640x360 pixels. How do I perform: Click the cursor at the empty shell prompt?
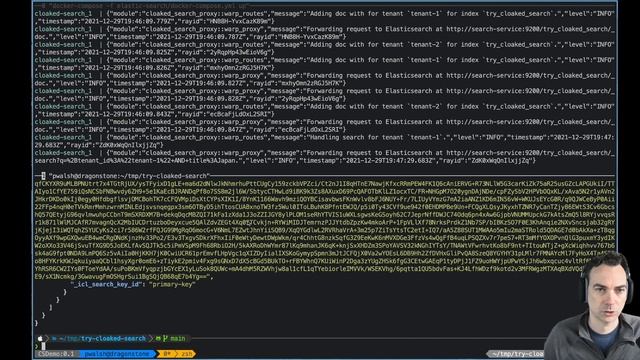(x=43, y=346)
